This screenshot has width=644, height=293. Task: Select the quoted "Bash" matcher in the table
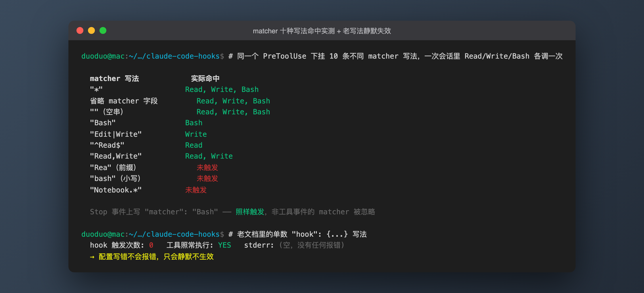point(103,123)
